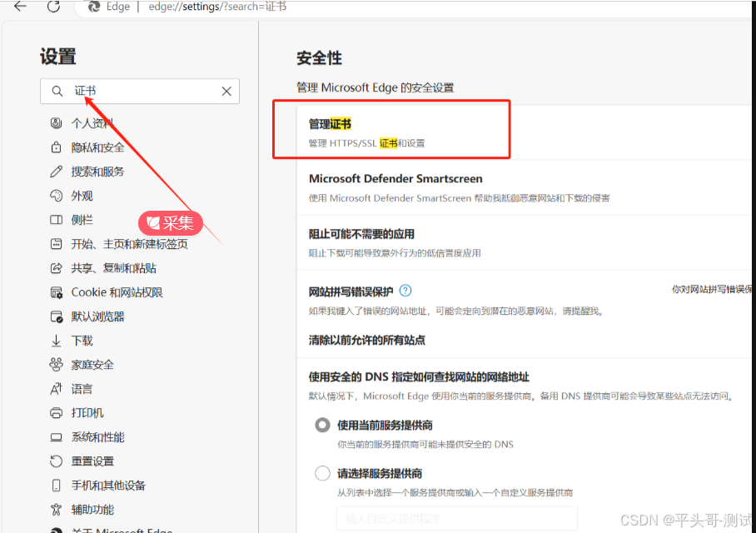Click 安全性 section heading
Image resolution: width=756 pixels, height=533 pixels.
319,58
